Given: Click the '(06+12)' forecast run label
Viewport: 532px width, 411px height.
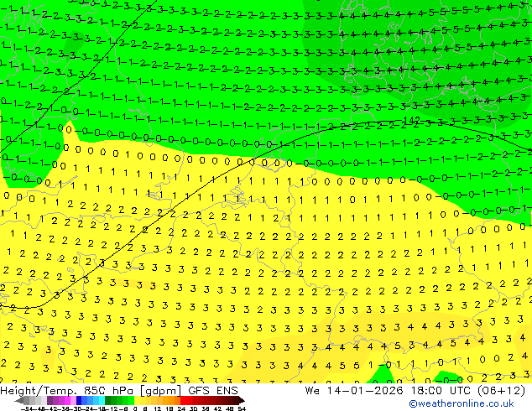Looking at the screenshot, I should (x=501, y=391).
